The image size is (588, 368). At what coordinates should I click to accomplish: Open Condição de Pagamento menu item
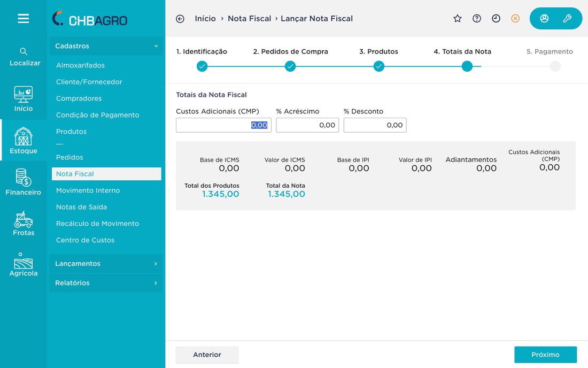pyautogui.click(x=97, y=115)
